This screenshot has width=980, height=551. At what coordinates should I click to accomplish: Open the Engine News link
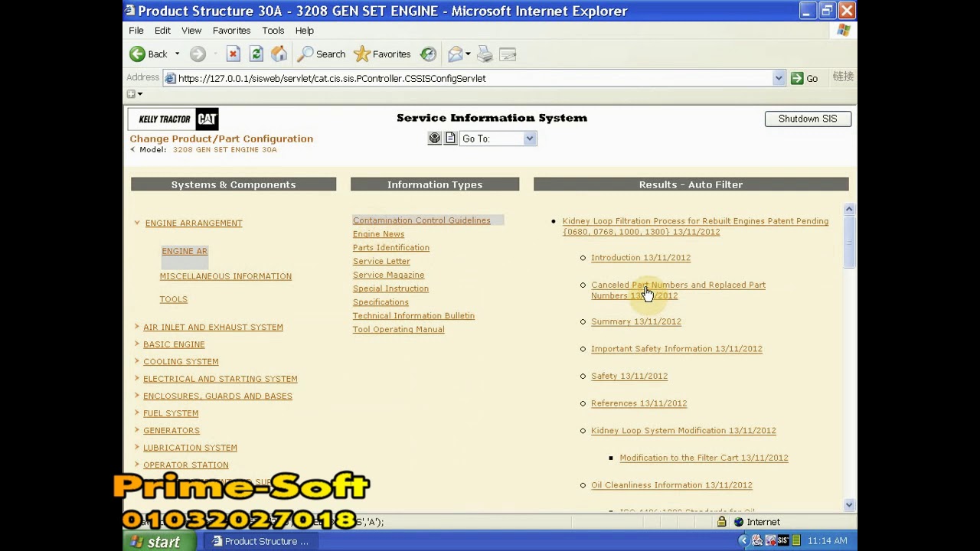378,234
